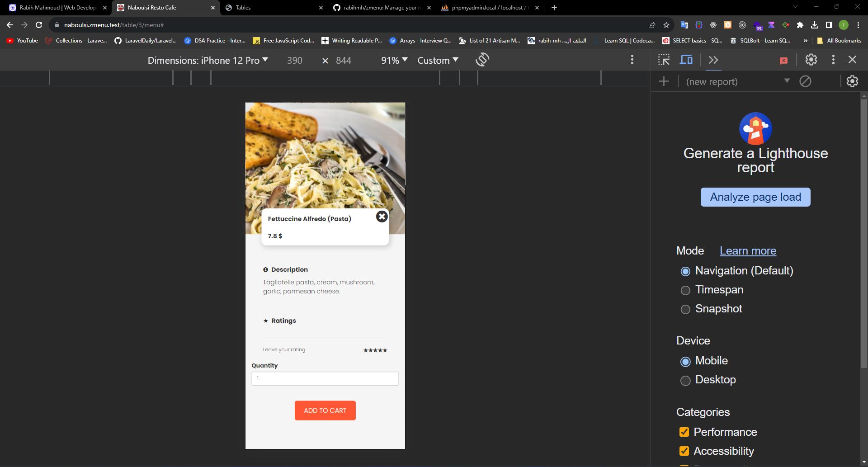Open the YouTube bookmark
Screen dimensions: 868x467
(x=22, y=41)
